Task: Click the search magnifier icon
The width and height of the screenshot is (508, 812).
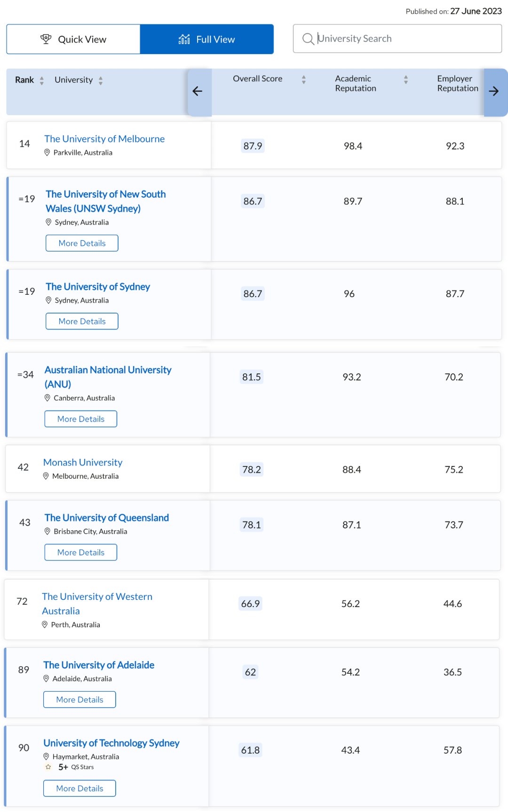Action: coord(308,39)
